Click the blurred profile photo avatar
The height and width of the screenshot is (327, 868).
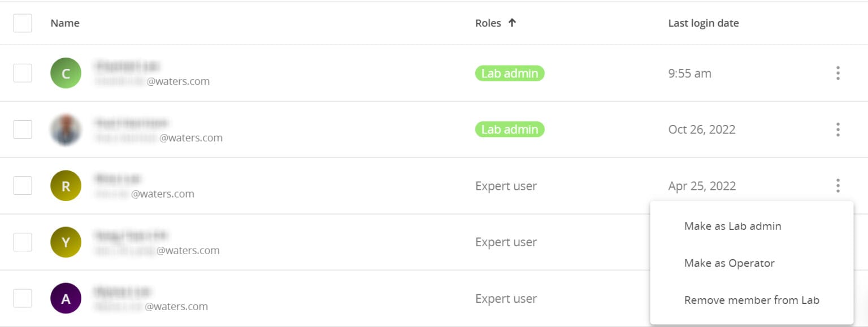pos(66,130)
